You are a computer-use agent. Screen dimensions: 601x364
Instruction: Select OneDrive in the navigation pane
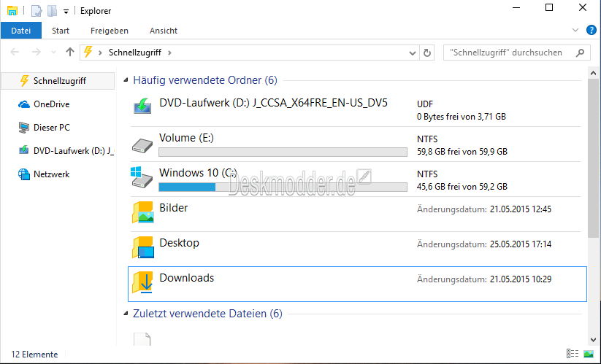pyautogui.click(x=51, y=104)
